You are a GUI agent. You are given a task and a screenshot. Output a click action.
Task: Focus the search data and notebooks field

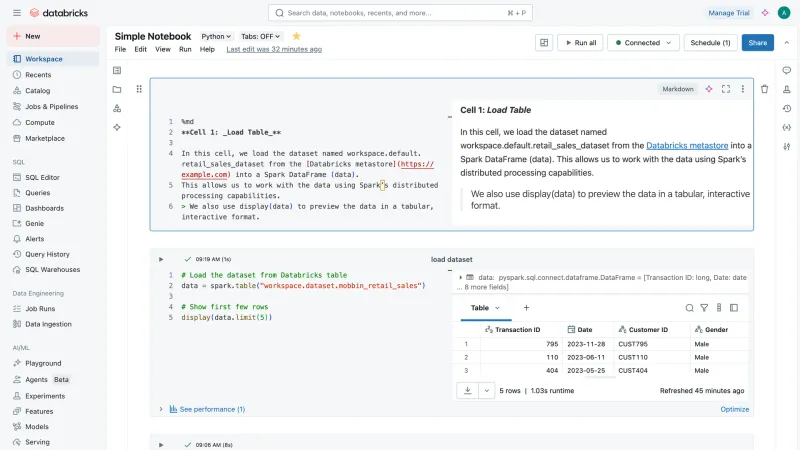(x=401, y=13)
